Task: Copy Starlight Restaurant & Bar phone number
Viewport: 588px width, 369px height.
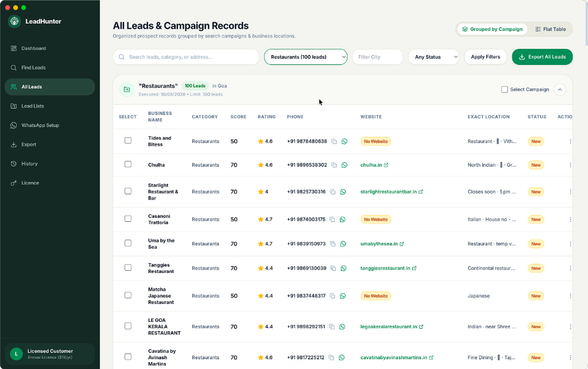Action: click(x=332, y=192)
